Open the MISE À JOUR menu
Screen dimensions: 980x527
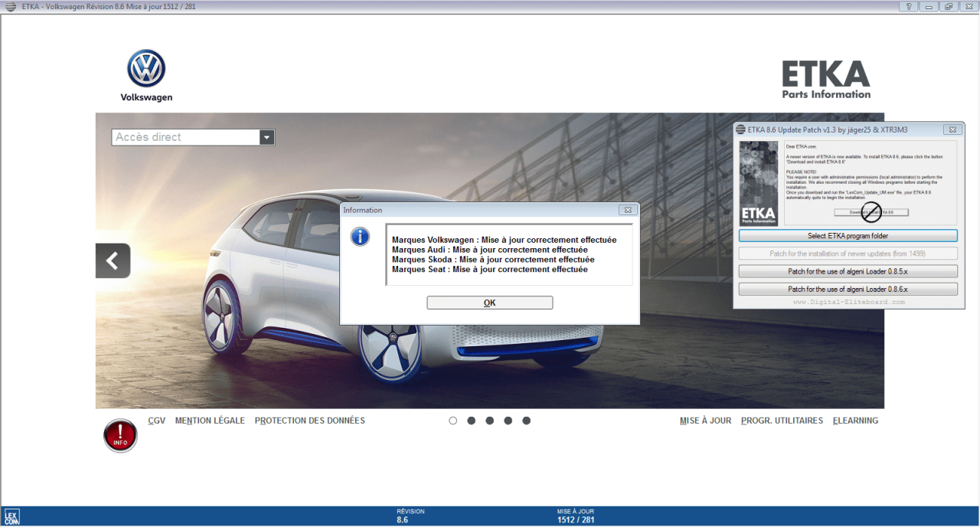pos(705,421)
